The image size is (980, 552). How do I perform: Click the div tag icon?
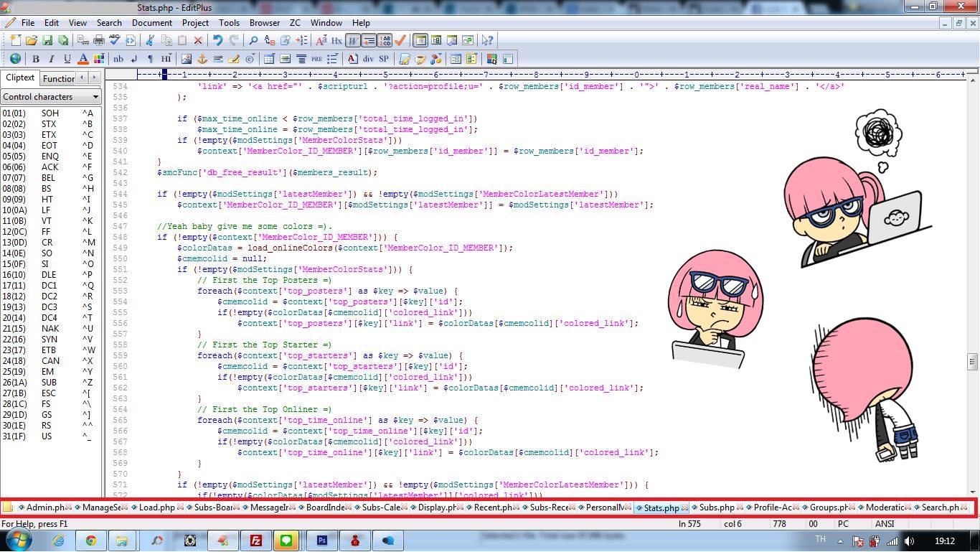(x=368, y=59)
